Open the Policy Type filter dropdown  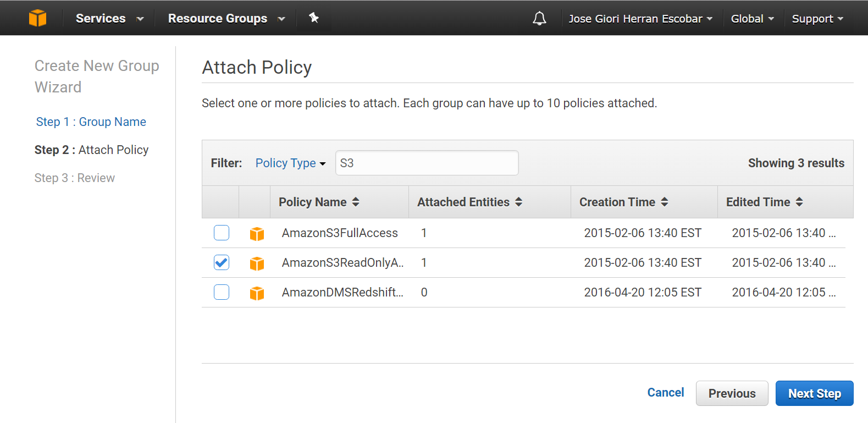290,163
